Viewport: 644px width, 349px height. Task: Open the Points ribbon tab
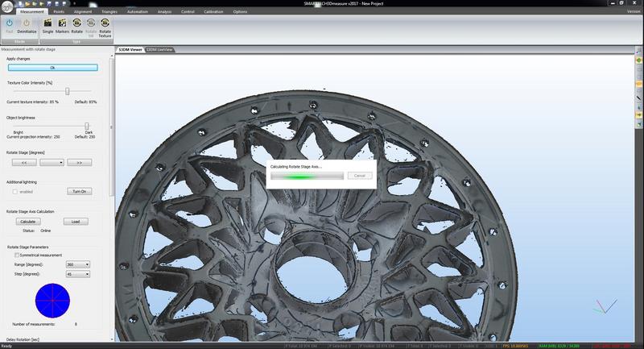[59, 11]
